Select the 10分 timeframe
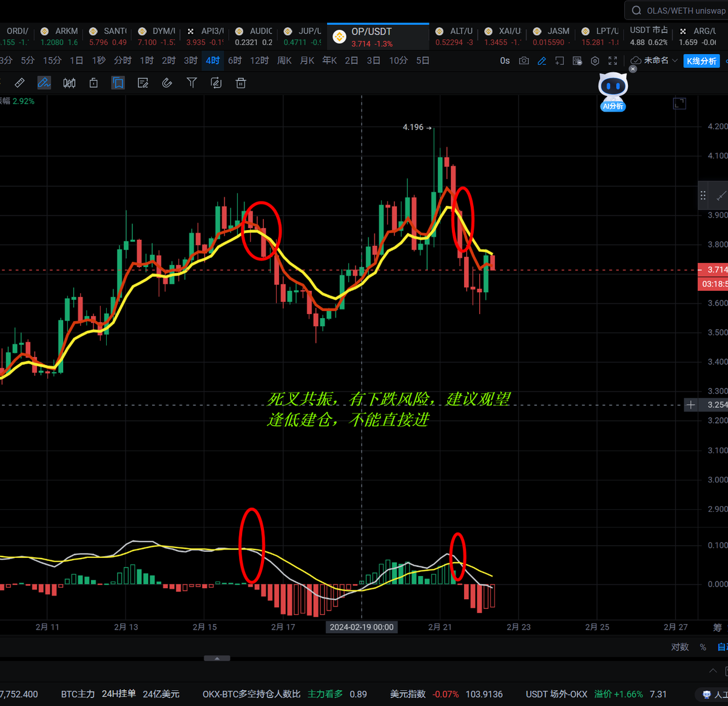Image resolution: width=728 pixels, height=706 pixels. (399, 61)
